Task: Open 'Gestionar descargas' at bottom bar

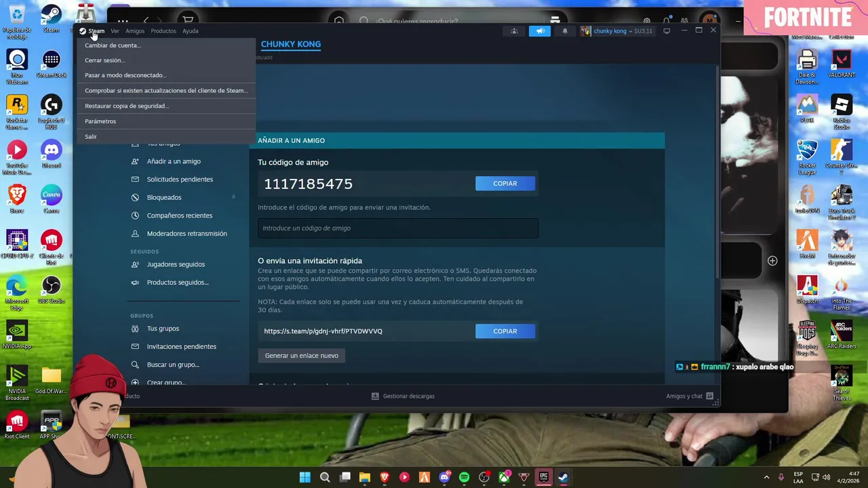Action: point(403,396)
